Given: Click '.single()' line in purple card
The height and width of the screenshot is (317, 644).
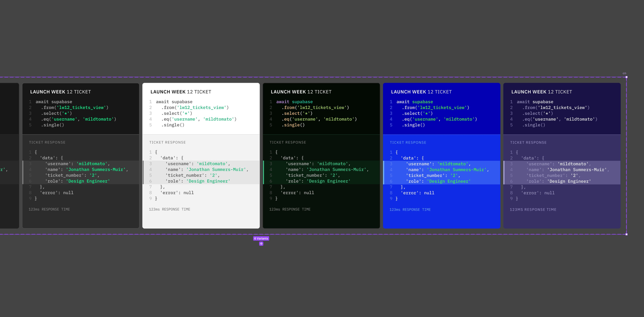Looking at the screenshot, I should (x=533, y=125).
